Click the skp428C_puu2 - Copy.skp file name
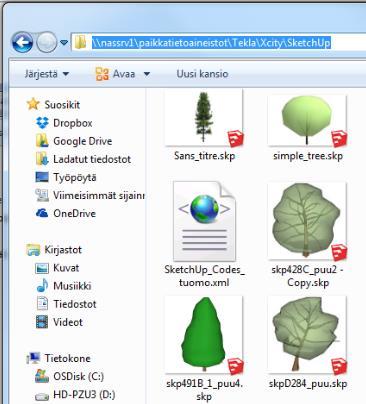Screen dimensions: 366x404 pos(307,276)
